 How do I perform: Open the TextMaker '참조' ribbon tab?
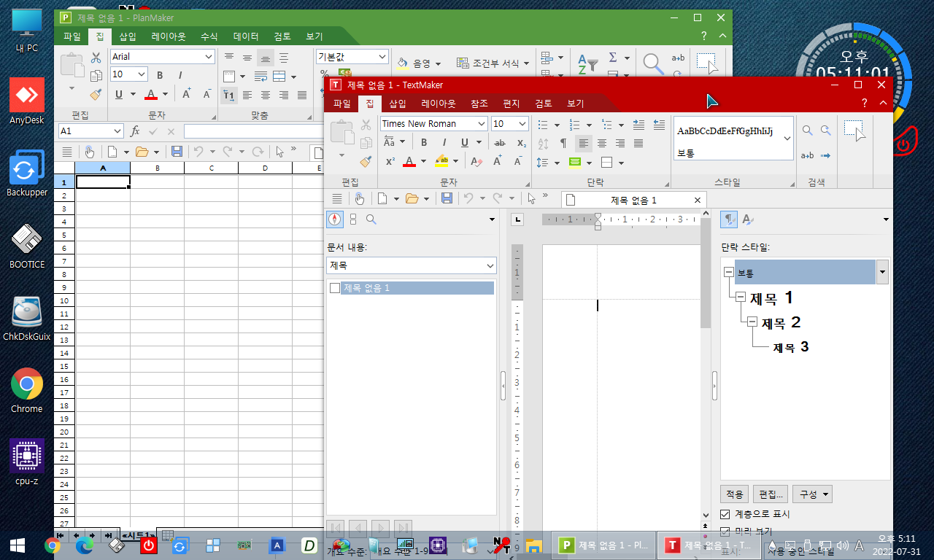[479, 104]
